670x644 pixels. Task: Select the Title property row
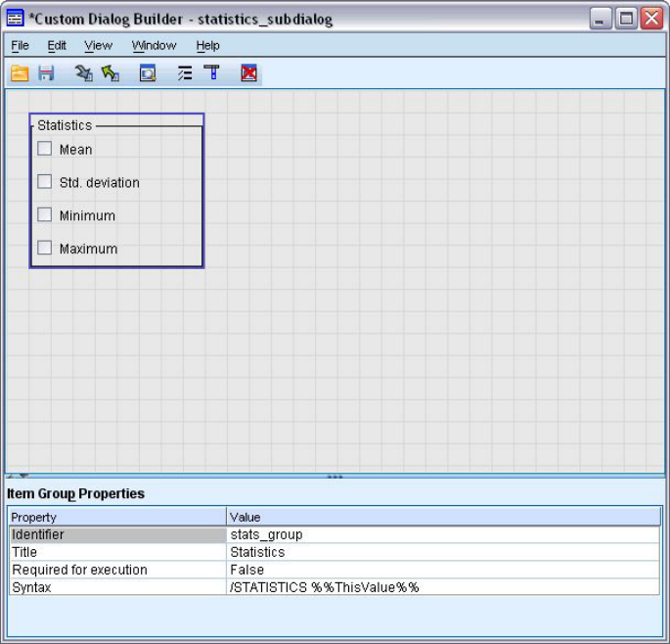coord(118,552)
